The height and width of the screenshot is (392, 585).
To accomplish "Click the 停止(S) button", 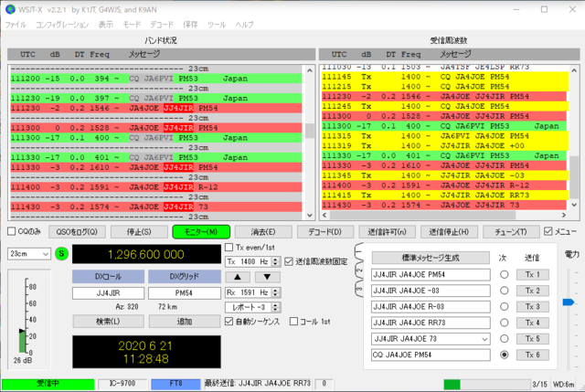I will (x=139, y=232).
